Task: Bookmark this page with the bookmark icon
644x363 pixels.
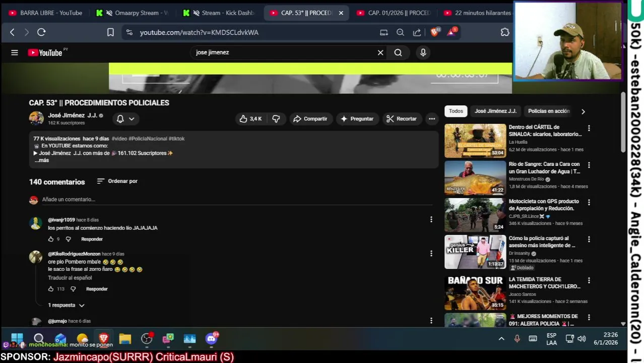Action: click(x=110, y=32)
